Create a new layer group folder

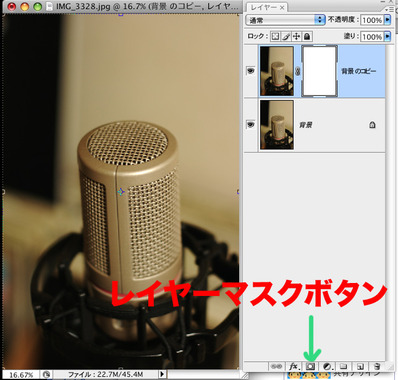point(343,366)
